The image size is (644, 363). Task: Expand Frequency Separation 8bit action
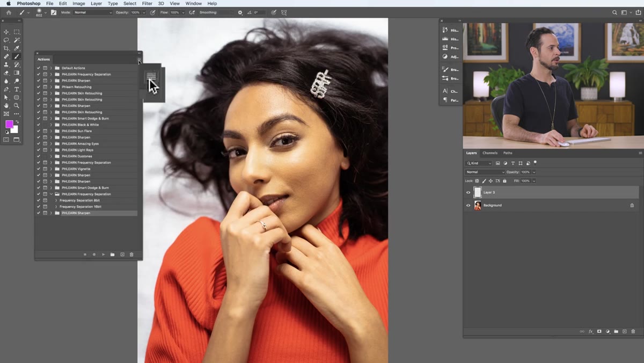tap(56, 200)
